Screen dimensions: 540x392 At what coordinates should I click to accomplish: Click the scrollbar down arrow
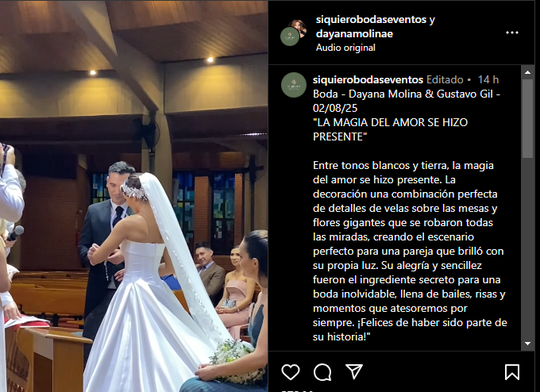[x=527, y=344]
